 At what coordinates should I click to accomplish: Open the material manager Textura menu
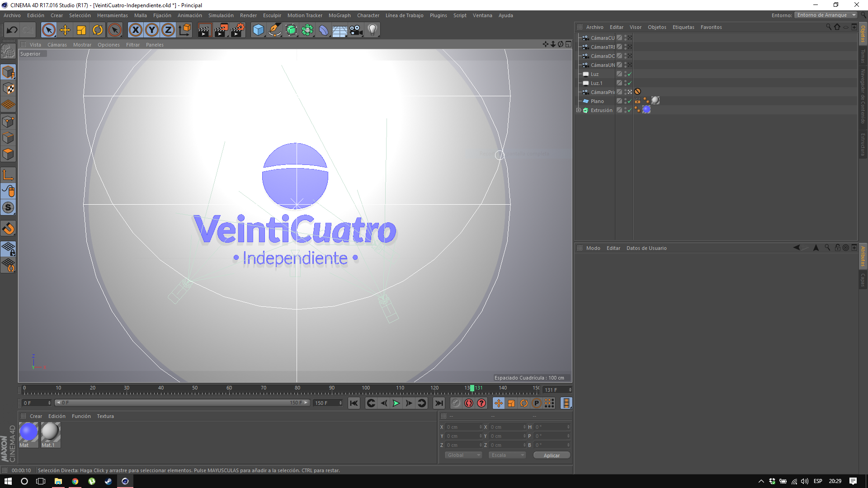pyautogui.click(x=105, y=416)
